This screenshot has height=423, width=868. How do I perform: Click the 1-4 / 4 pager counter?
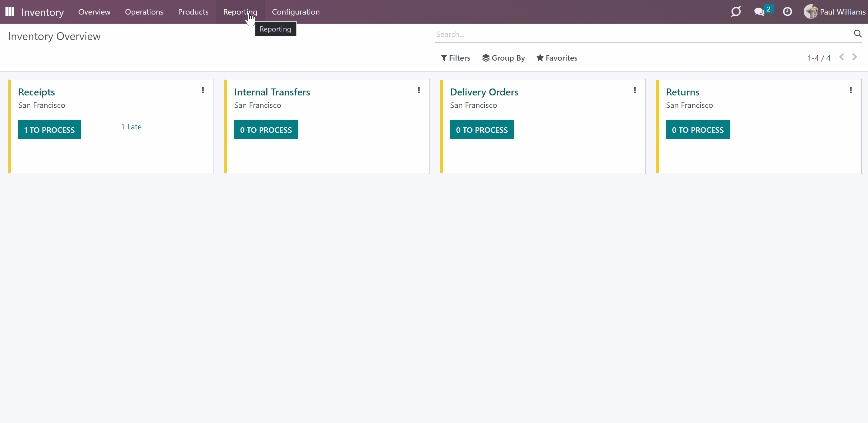(819, 58)
